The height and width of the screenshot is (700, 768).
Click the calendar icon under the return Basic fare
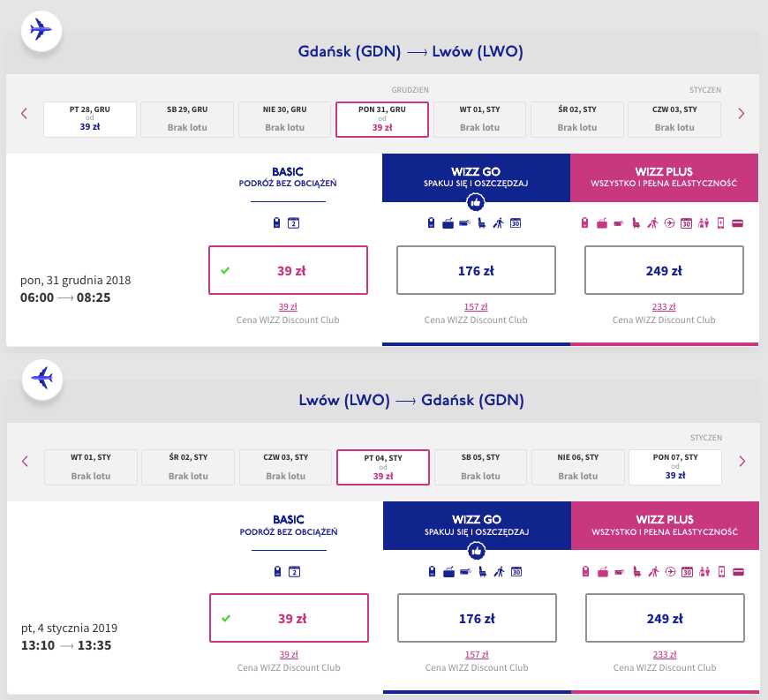click(x=295, y=572)
